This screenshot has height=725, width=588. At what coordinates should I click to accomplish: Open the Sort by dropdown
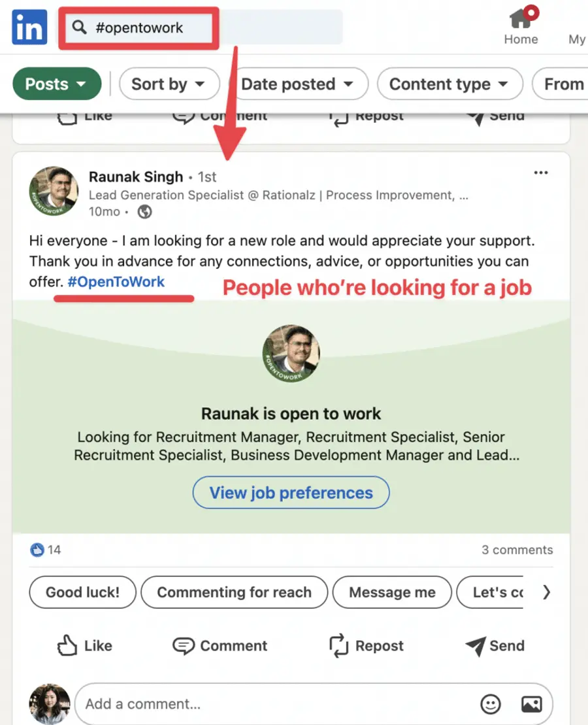coord(169,84)
